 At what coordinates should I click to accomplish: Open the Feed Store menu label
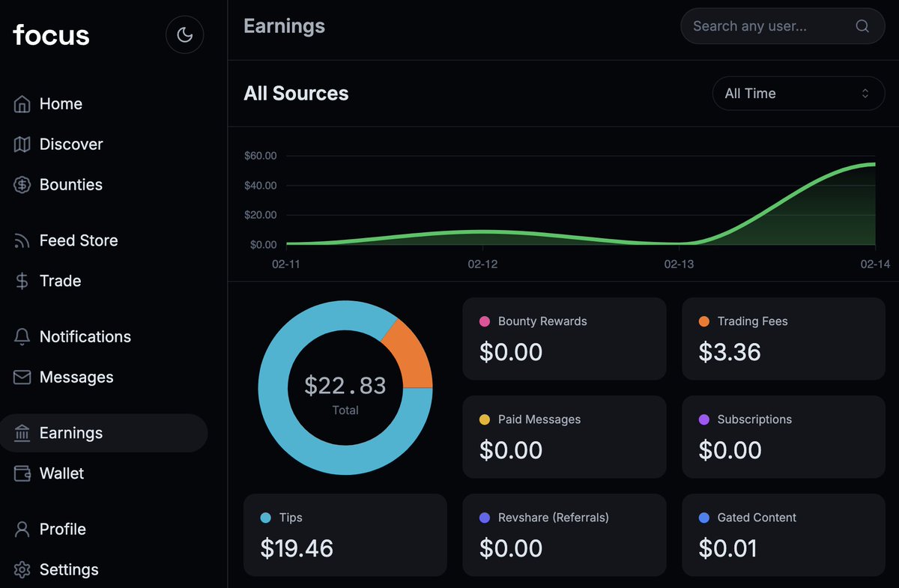79,240
